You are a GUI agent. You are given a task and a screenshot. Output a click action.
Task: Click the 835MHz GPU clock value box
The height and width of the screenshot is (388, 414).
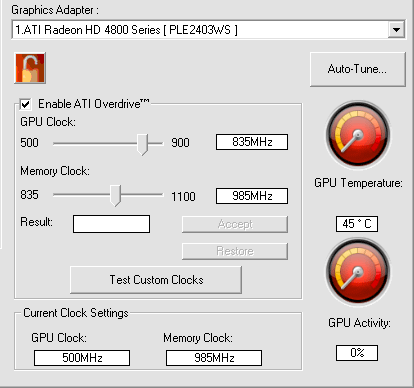(252, 142)
